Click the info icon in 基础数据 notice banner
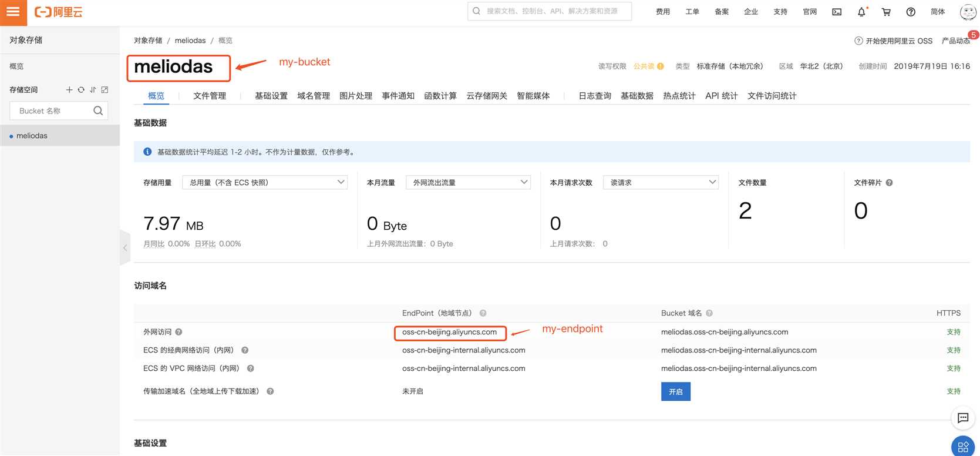The image size is (980, 456). click(x=147, y=152)
